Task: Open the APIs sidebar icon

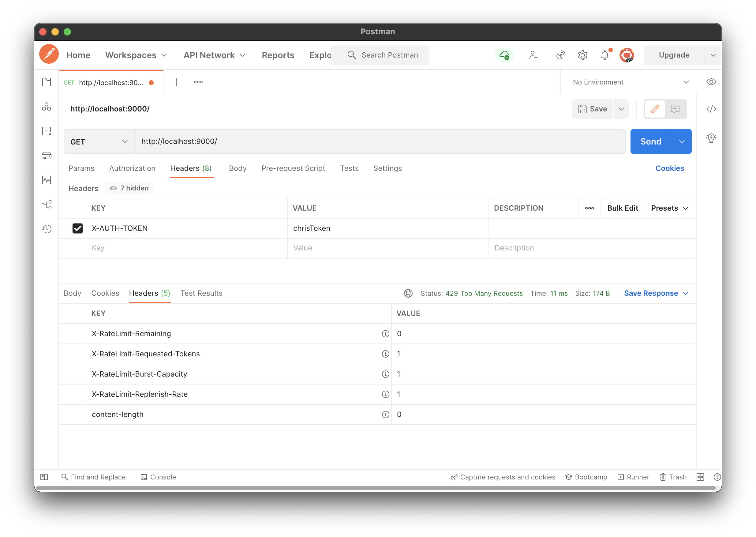Action: pos(47,107)
